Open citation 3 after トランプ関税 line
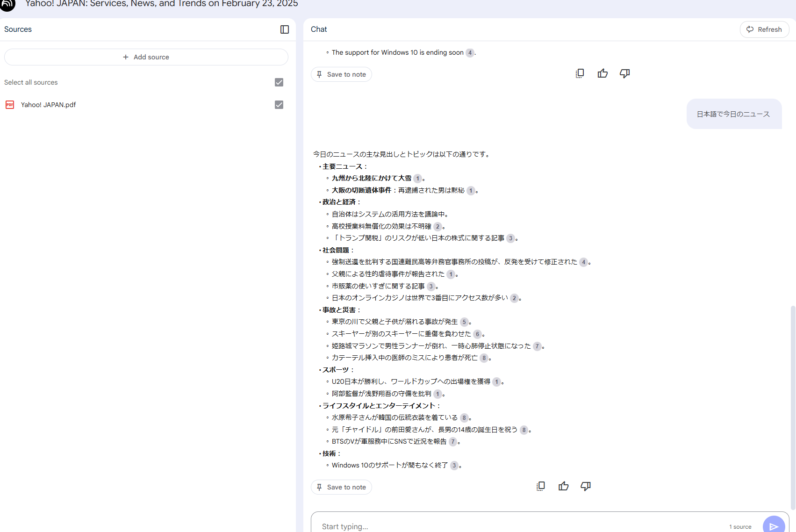796x532 pixels. [x=511, y=238]
